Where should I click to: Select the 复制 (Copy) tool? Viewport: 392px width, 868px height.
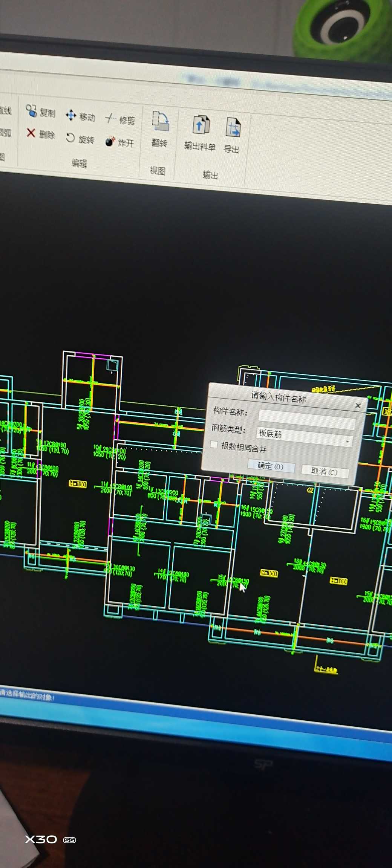tap(40, 112)
